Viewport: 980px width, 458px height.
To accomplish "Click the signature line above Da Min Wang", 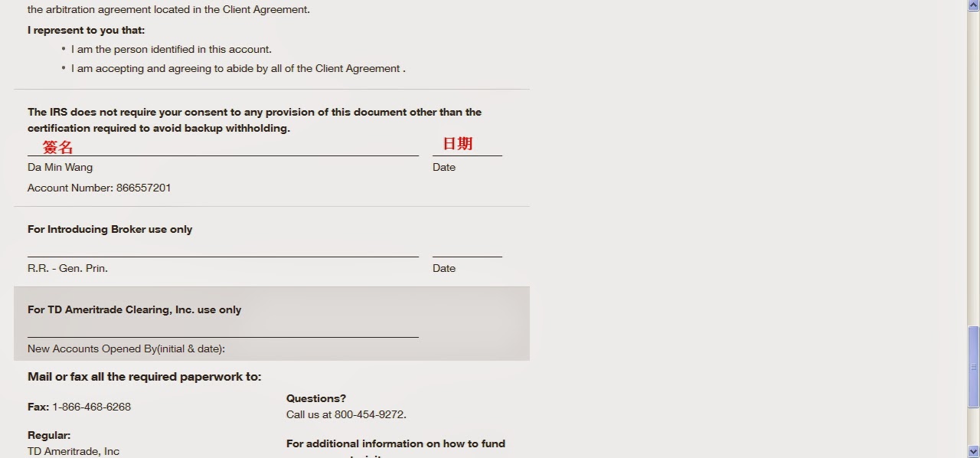I will click(x=223, y=155).
